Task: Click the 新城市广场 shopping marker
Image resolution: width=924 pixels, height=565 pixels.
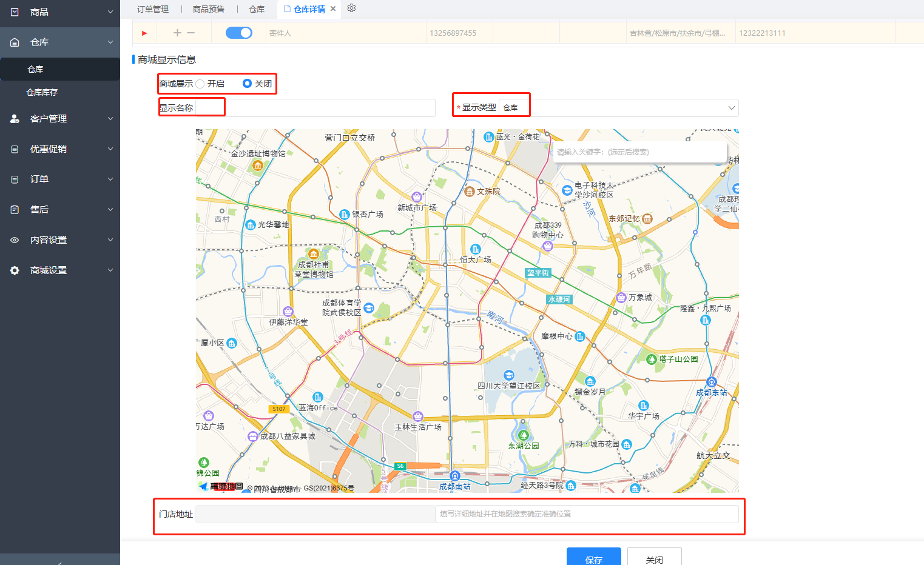Action: point(417,197)
